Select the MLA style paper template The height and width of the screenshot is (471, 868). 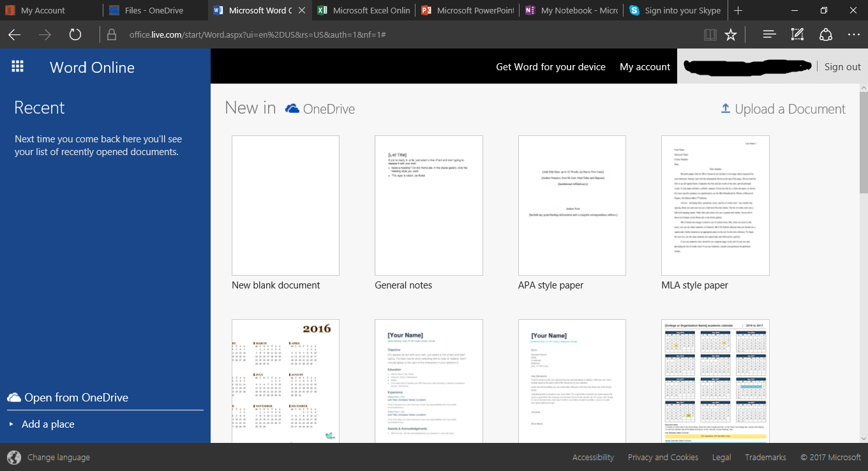pyautogui.click(x=715, y=206)
